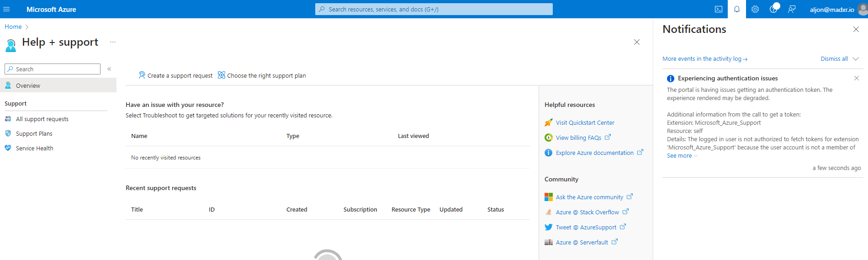This screenshot has width=868, height=260.
Task: Click the documentation info icon
Action: pyautogui.click(x=549, y=153)
